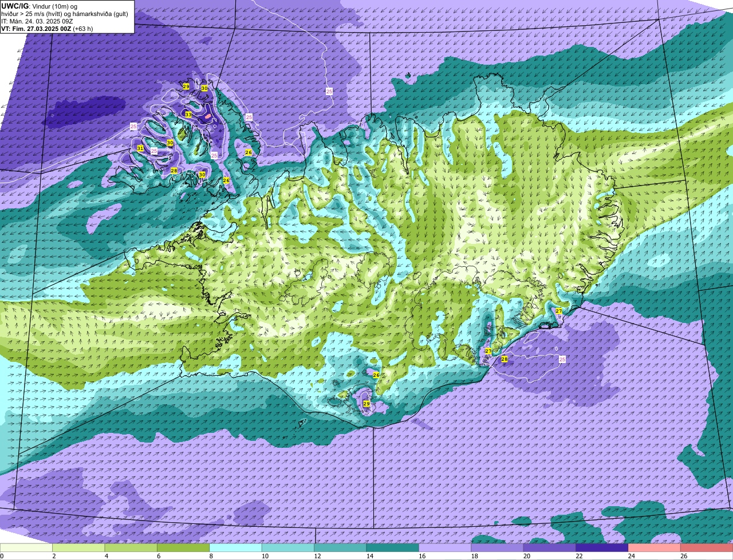Click the 8–10 m/s pale cyan legend swatch
Screen dimensions: 733x560
click(235, 547)
